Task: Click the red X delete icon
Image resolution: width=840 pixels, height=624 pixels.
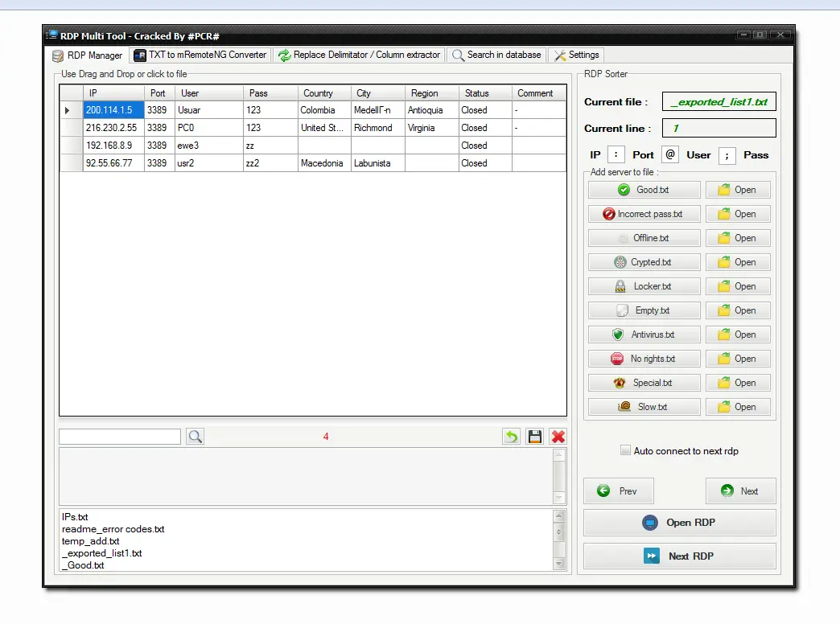Action: click(x=557, y=436)
